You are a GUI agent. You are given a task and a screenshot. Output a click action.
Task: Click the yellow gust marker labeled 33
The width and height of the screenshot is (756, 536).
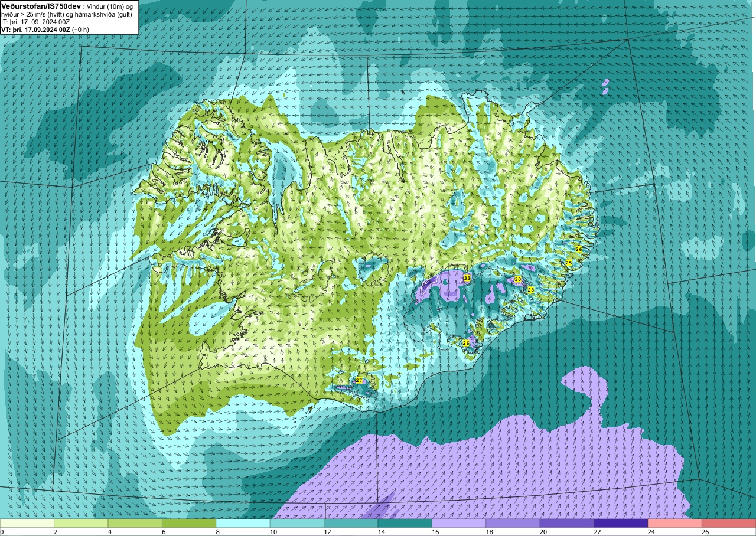pos(467,278)
